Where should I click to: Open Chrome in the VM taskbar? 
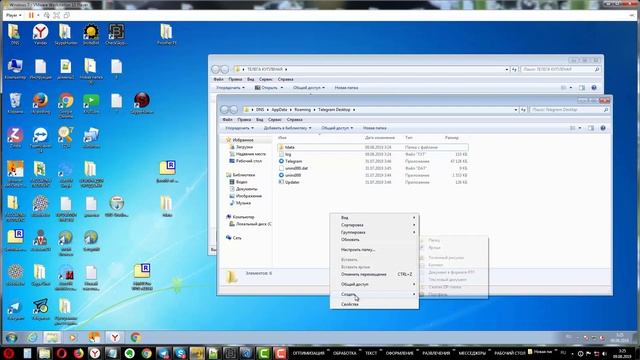pos(136,338)
